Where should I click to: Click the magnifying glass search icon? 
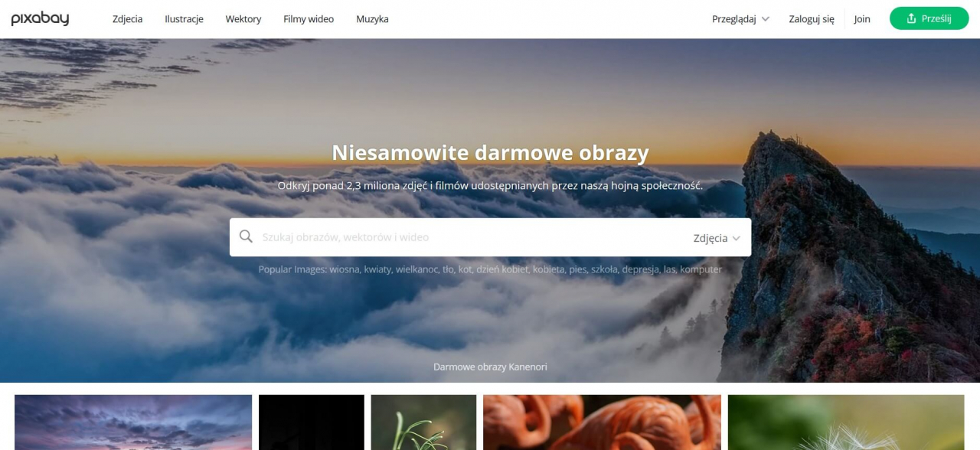pyautogui.click(x=246, y=236)
